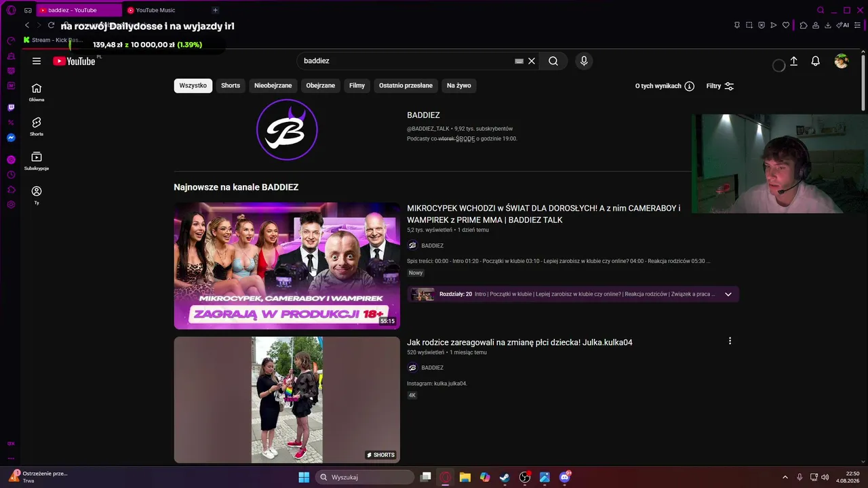Go to the YouTube home logo
Viewport: 868px width, 488px height.
[x=74, y=61]
